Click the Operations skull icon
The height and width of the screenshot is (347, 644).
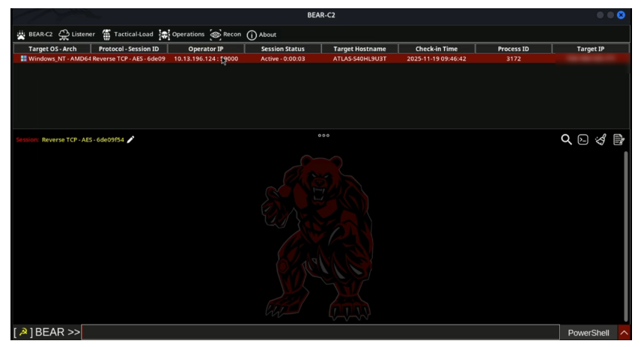pyautogui.click(x=164, y=35)
